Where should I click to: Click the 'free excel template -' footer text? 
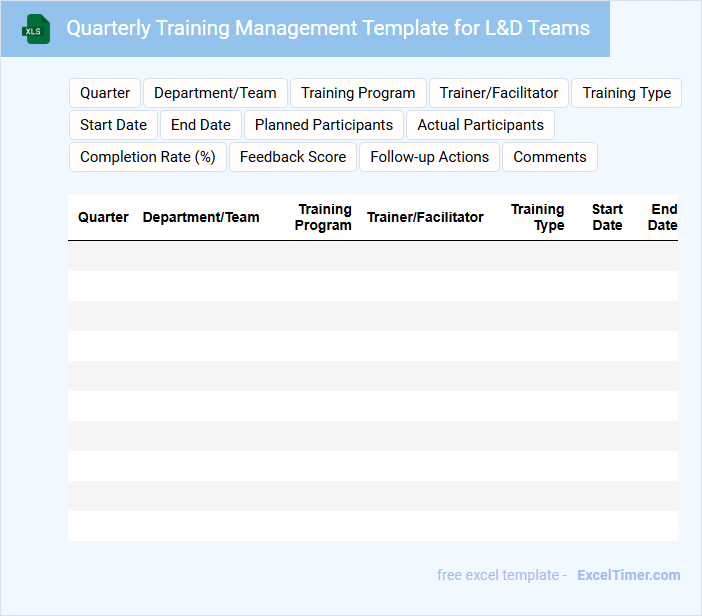(x=502, y=575)
